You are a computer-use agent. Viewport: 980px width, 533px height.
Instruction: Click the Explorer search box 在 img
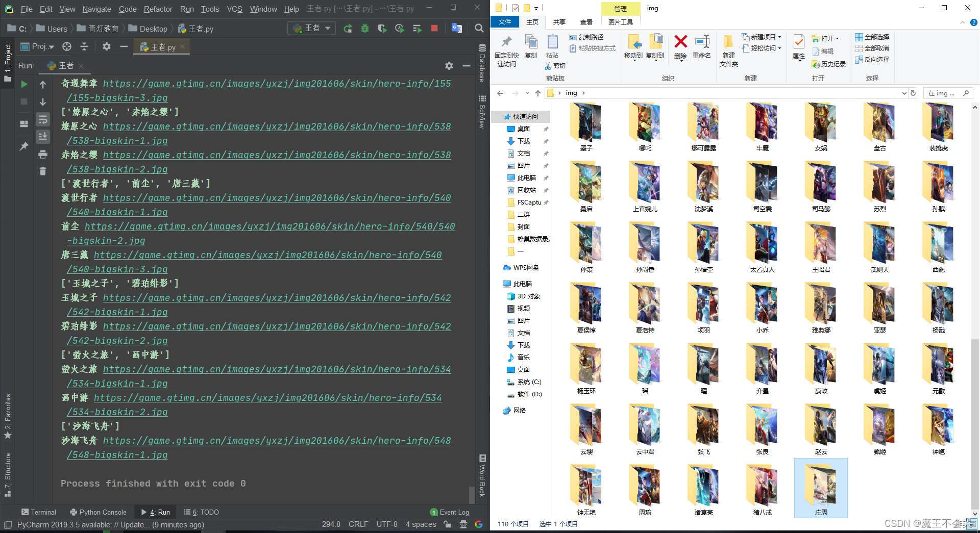(948, 93)
